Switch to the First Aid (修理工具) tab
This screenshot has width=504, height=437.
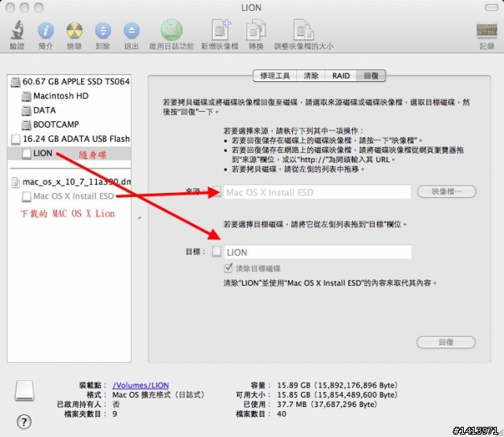275,76
